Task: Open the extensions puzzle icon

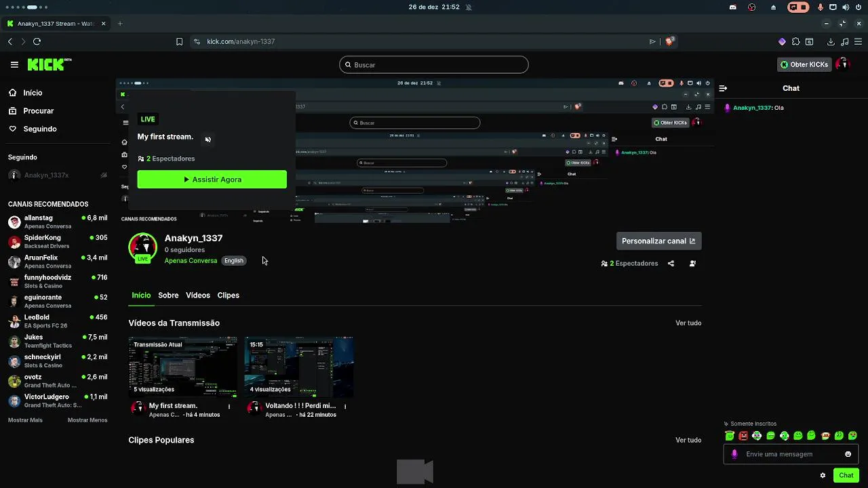Action: (x=795, y=41)
